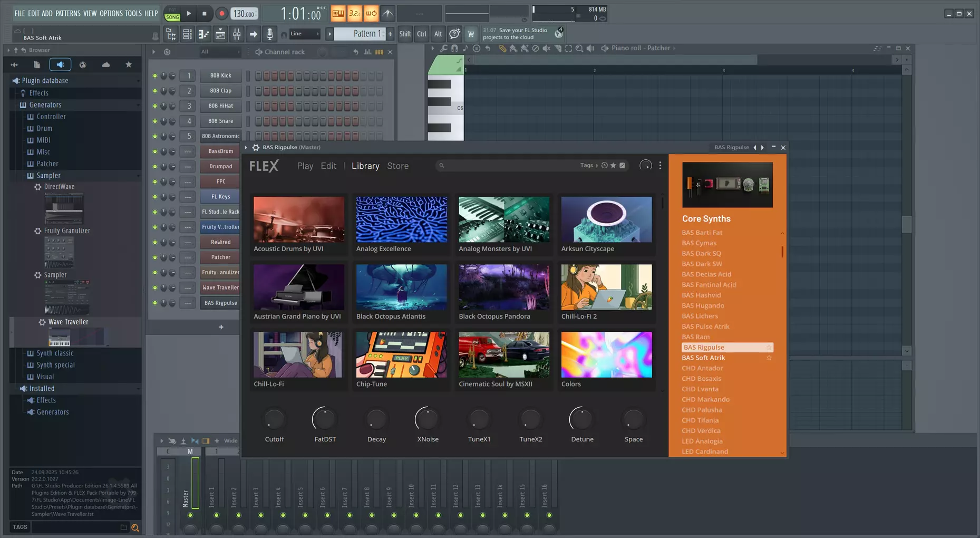Open the PATTERNS menu
The image size is (980, 538).
pos(68,13)
